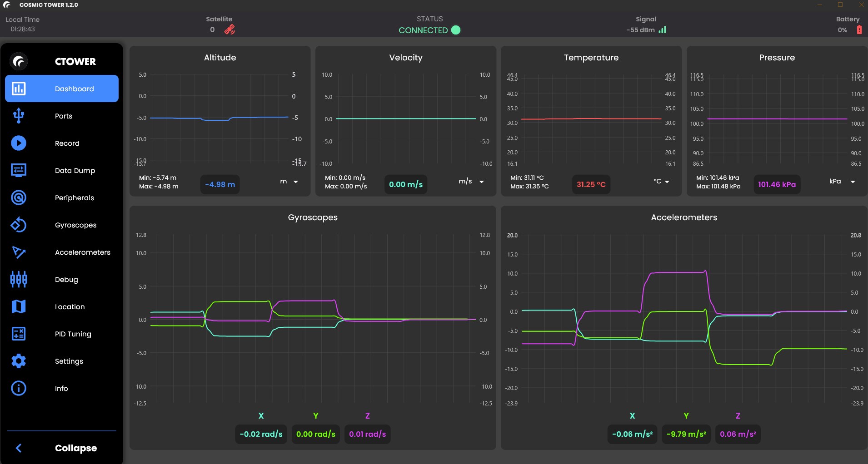Click the Data Dump icon
868x464 pixels.
[19, 170]
